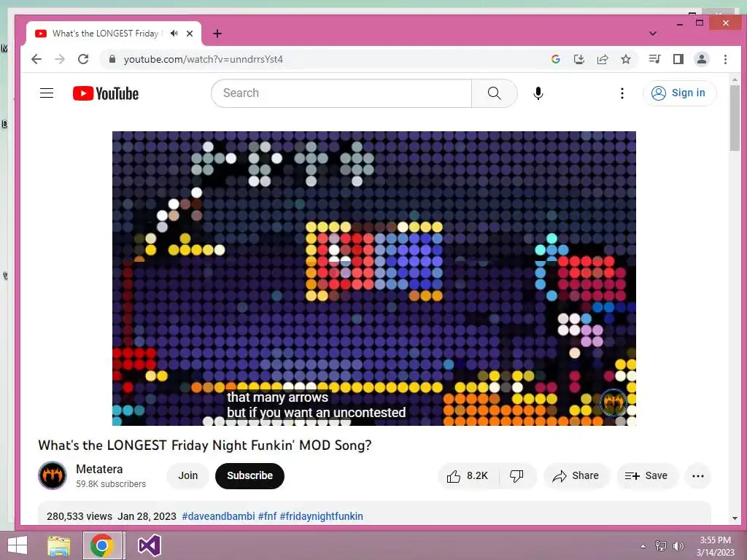
Task: Open the Chrome three-dot menu
Action: (x=725, y=59)
